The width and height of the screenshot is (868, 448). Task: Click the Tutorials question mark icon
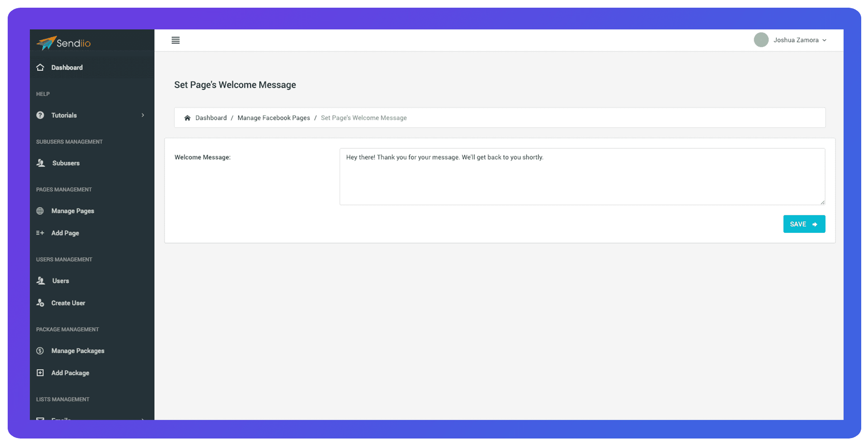point(40,115)
